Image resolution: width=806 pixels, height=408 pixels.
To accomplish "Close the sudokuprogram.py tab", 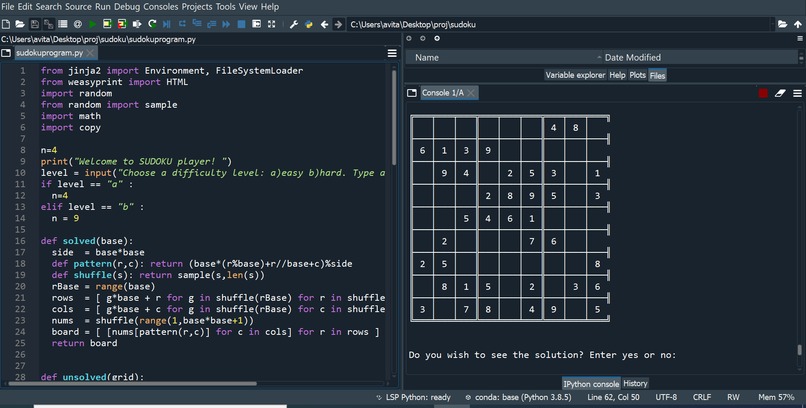I will 90,53.
